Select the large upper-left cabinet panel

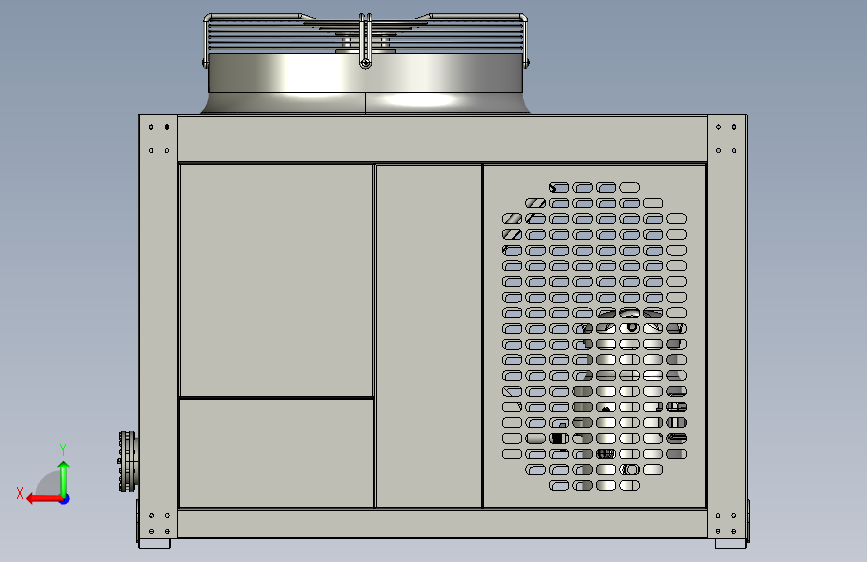(276, 280)
